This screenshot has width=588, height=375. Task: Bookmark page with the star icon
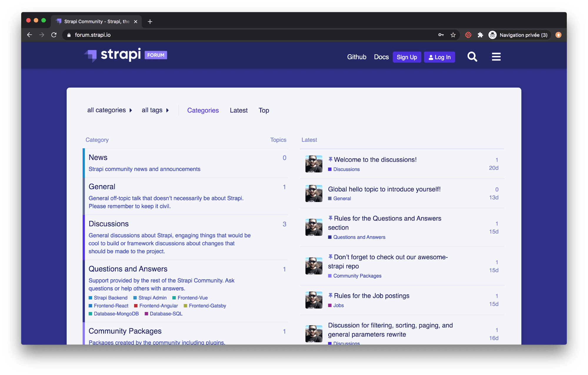[x=453, y=35]
